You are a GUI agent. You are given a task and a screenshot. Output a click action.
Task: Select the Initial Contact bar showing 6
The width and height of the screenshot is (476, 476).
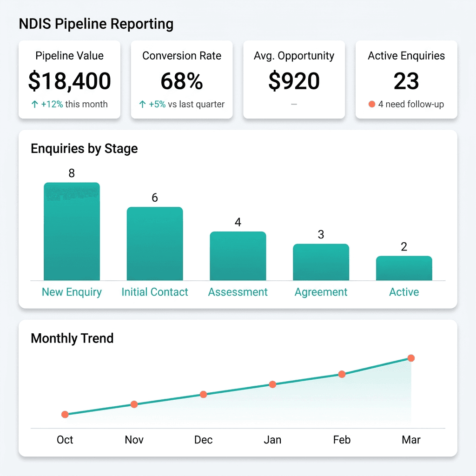[155, 242]
